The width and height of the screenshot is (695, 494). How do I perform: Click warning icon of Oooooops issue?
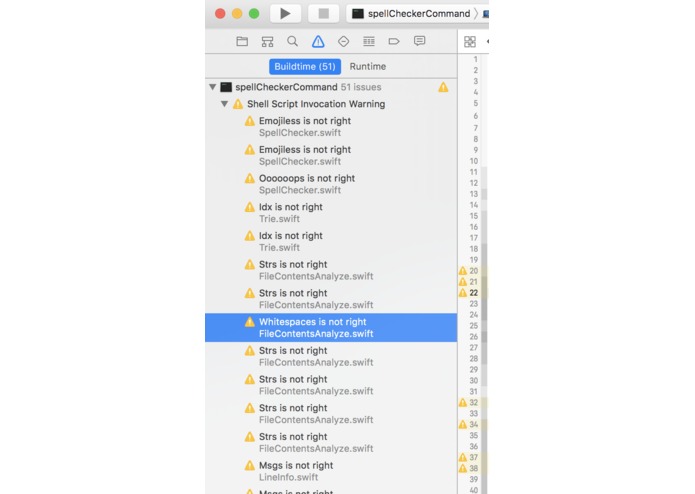[250, 179]
